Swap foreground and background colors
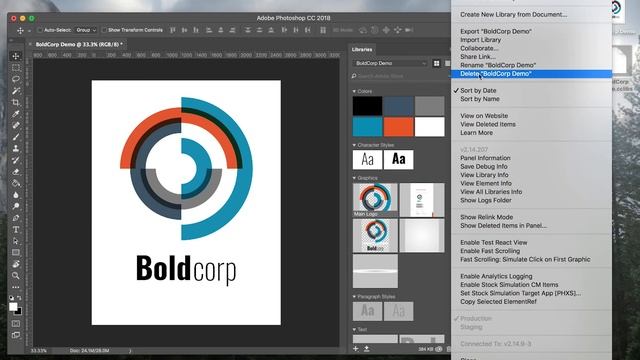Image resolution: width=640 pixels, height=360 pixels. (19, 298)
